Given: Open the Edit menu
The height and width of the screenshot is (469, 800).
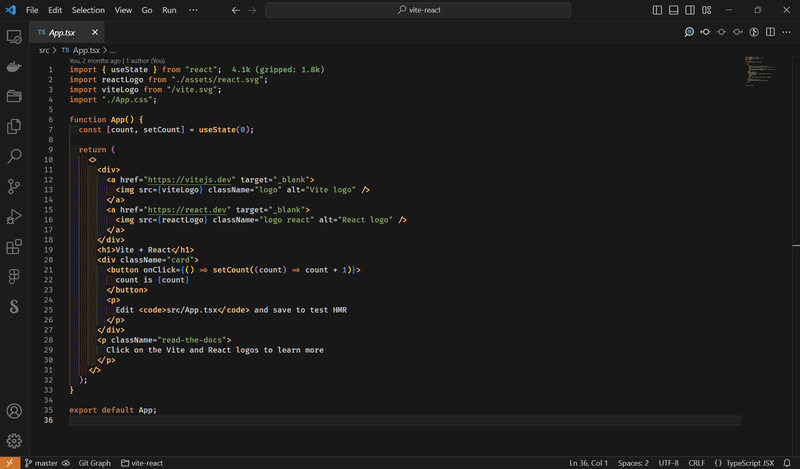Looking at the screenshot, I should pyautogui.click(x=55, y=10).
